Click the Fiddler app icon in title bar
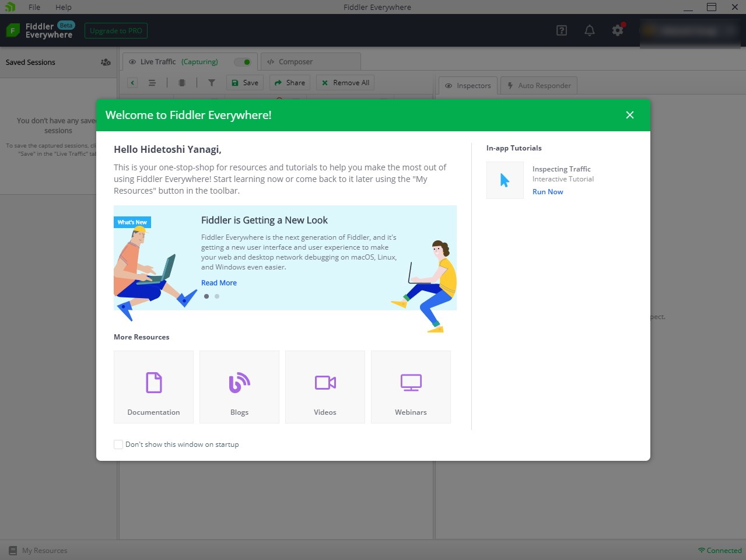 (x=10, y=7)
